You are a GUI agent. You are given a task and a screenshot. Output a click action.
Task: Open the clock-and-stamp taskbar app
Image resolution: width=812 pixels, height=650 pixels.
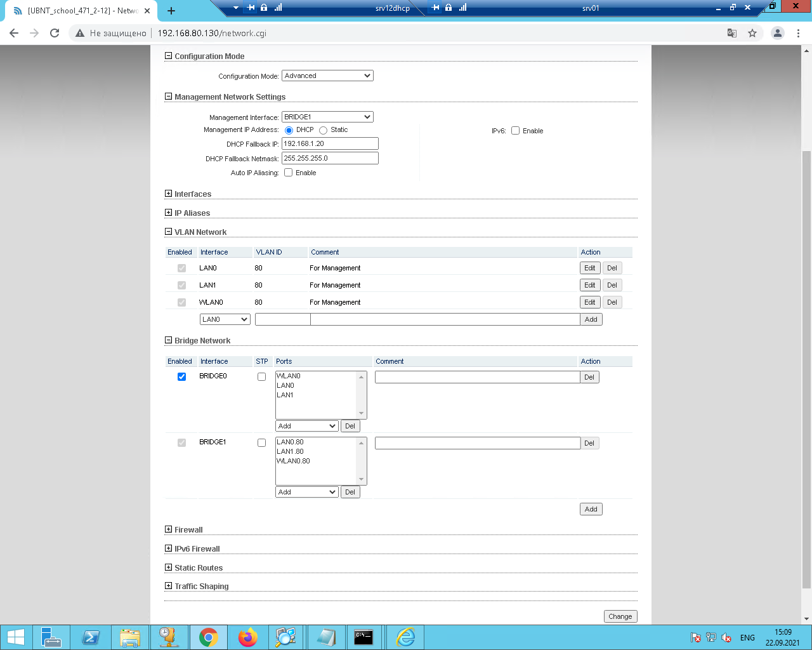pos(169,637)
